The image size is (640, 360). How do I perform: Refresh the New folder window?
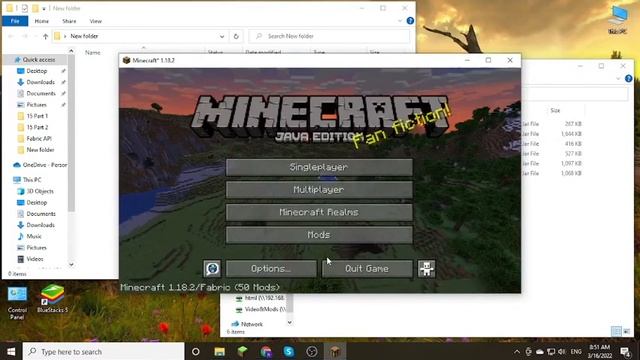236,36
